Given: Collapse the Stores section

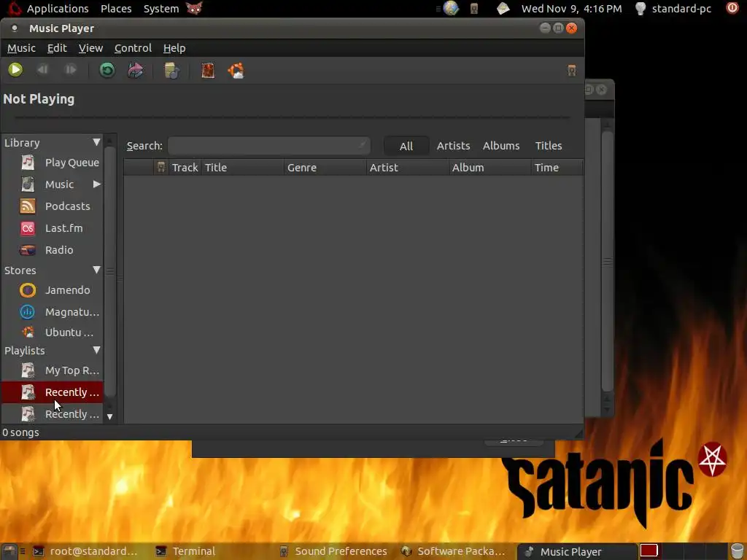Looking at the screenshot, I should point(97,270).
